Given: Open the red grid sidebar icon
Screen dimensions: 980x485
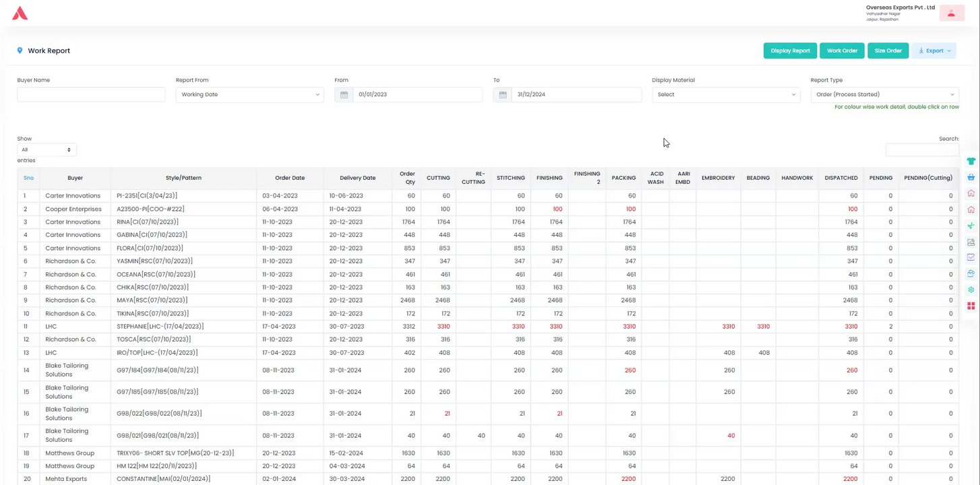Looking at the screenshot, I should click(x=971, y=306).
